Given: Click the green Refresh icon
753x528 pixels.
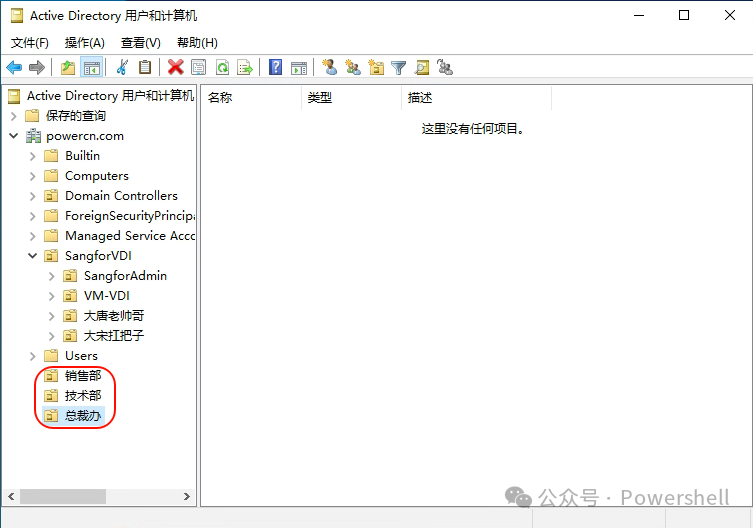Looking at the screenshot, I should tap(222, 67).
